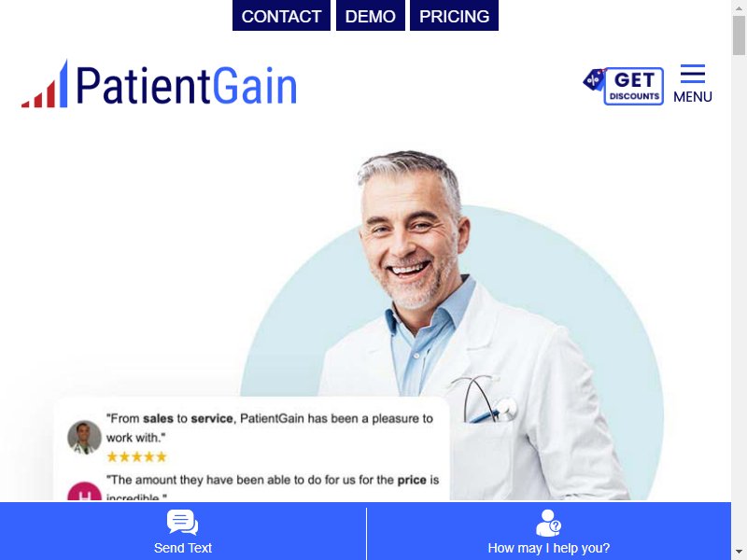
Task: Open the PRICING tab
Action: coord(454,16)
